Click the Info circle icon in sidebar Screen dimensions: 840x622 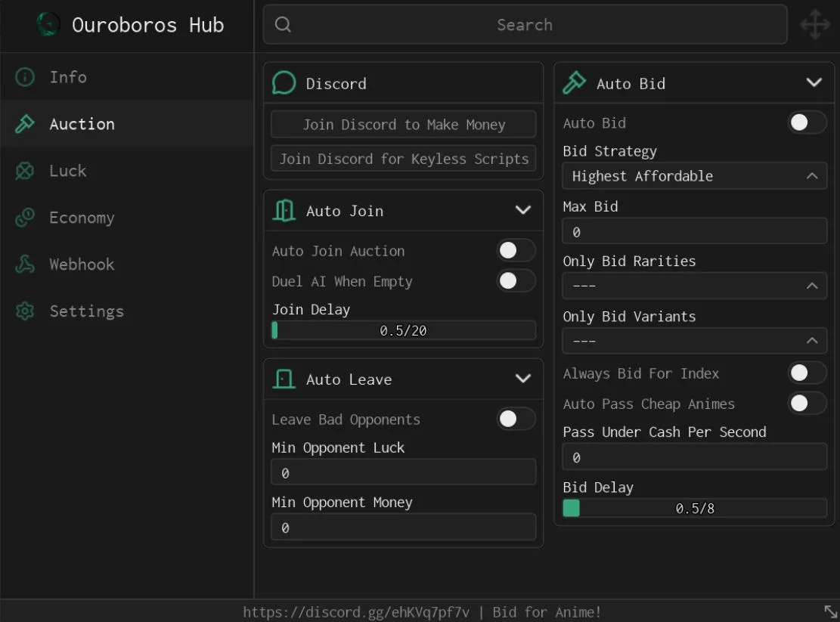coord(25,77)
